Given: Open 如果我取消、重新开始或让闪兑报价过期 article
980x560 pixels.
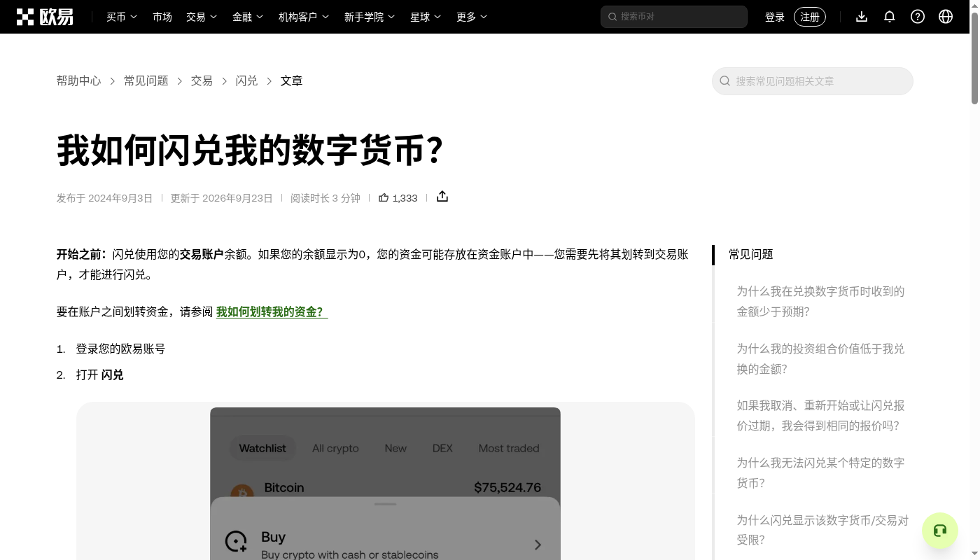Looking at the screenshot, I should pos(820,416).
